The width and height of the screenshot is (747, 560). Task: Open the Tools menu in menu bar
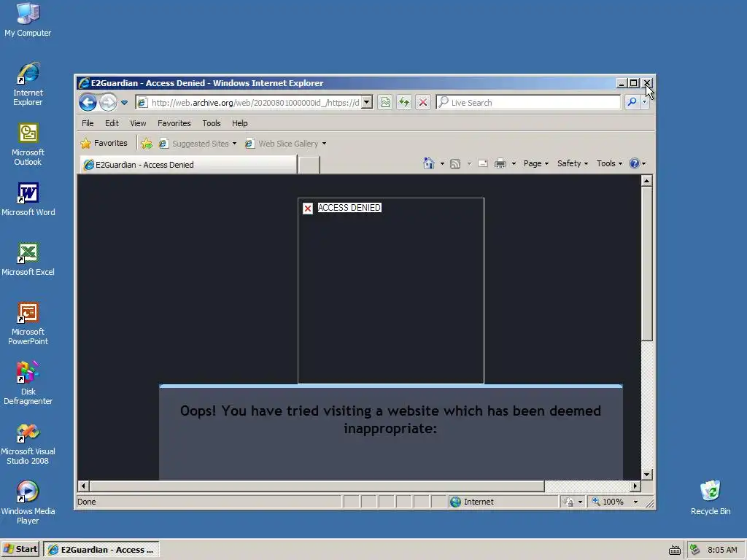click(212, 123)
